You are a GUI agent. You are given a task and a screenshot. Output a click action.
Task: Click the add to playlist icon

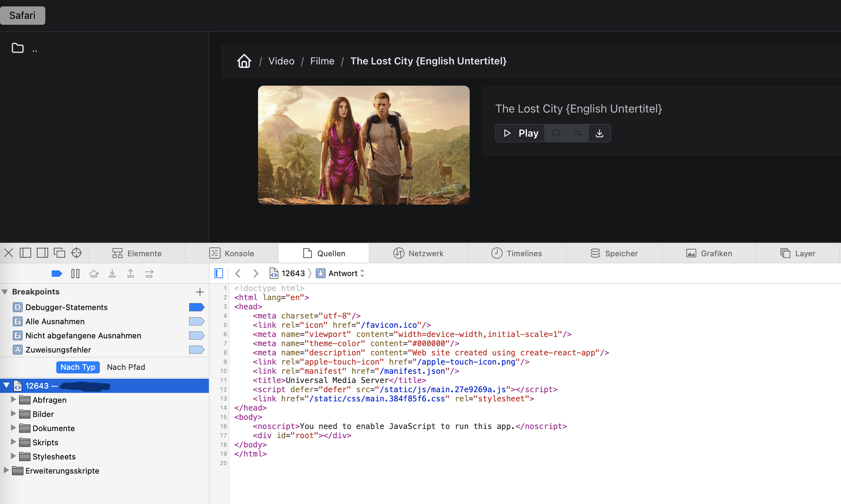coord(578,133)
